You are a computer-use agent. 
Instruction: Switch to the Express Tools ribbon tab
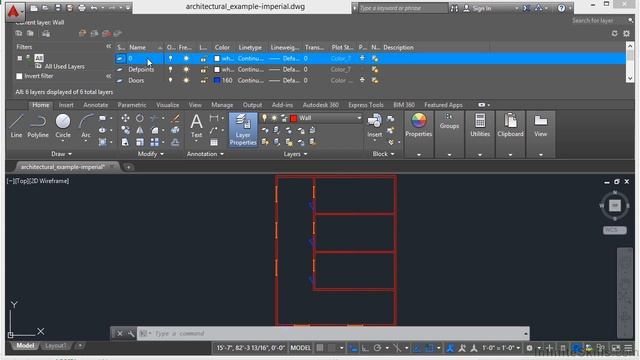[x=366, y=105]
